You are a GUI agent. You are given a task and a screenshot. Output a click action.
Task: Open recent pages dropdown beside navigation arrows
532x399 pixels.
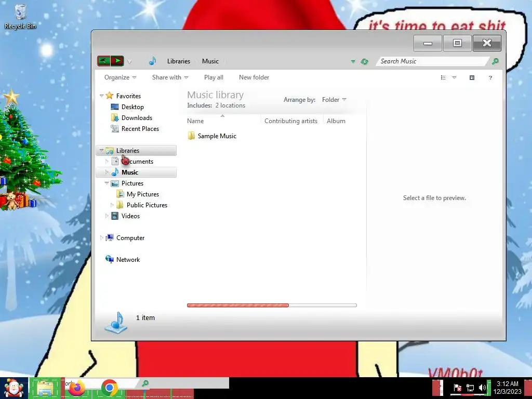(129, 62)
